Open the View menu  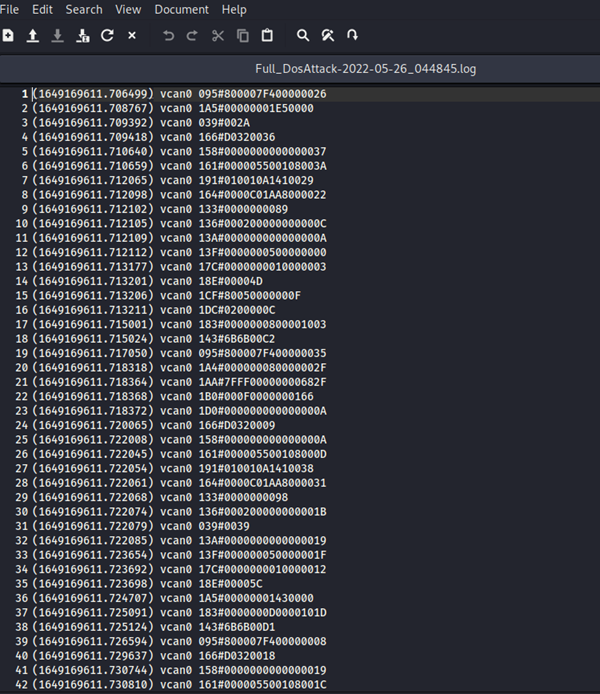pyautogui.click(x=128, y=9)
